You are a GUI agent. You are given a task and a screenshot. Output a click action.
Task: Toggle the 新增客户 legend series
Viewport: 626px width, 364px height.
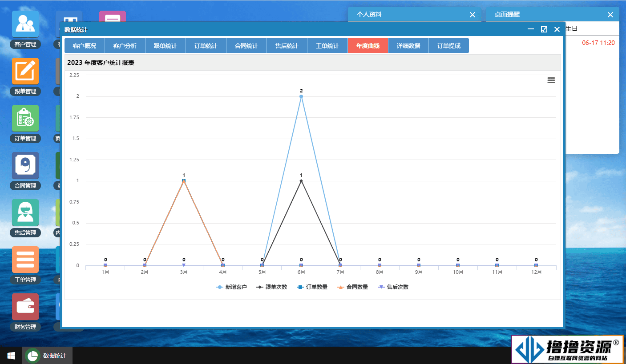[231, 287]
